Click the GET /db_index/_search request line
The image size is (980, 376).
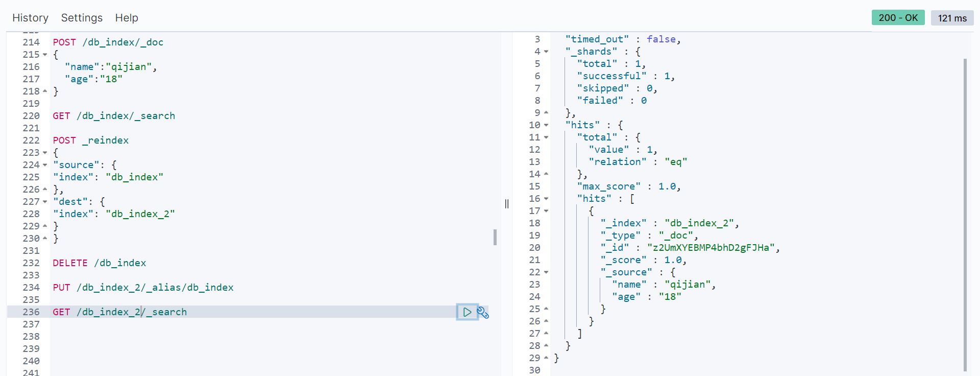click(x=114, y=116)
